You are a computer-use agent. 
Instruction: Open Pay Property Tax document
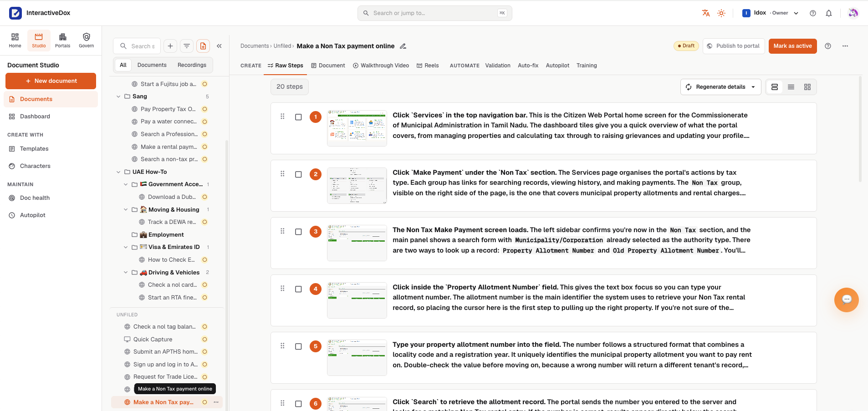[168, 109]
